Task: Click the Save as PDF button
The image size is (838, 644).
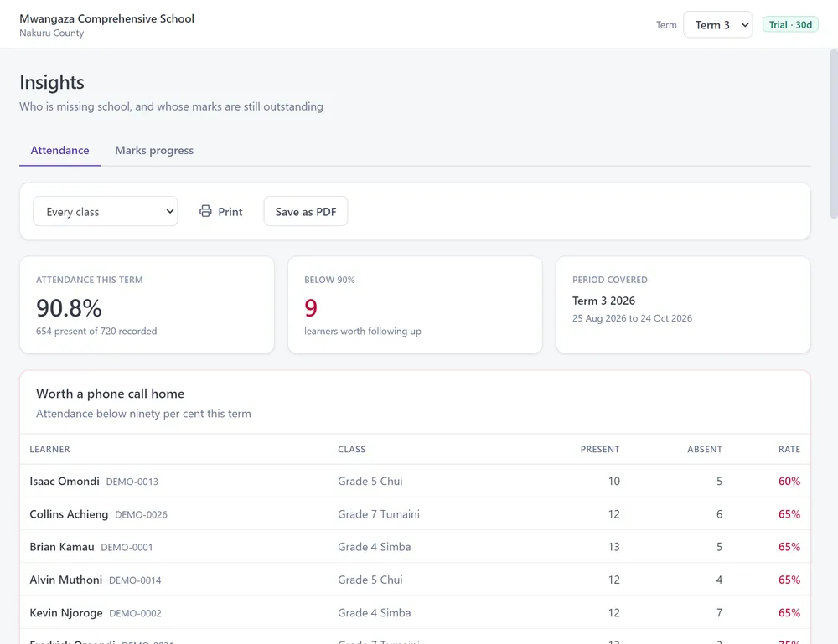Action: pyautogui.click(x=306, y=212)
